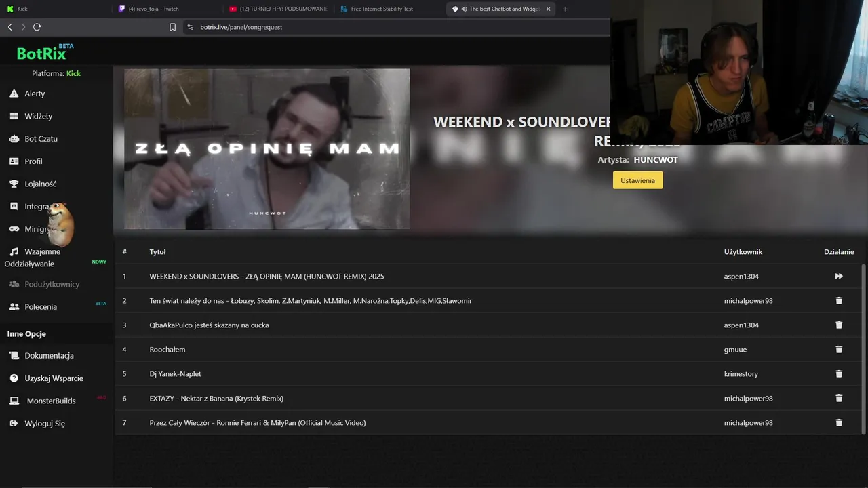Click the MonsterBuilds laptop icon
Viewport: 868px width, 488px height.
click(14, 401)
